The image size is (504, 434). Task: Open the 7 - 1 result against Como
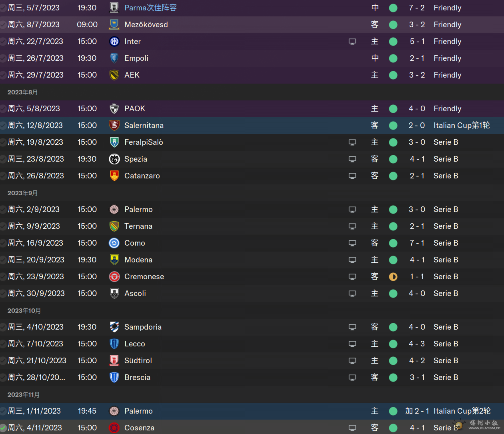(x=417, y=243)
